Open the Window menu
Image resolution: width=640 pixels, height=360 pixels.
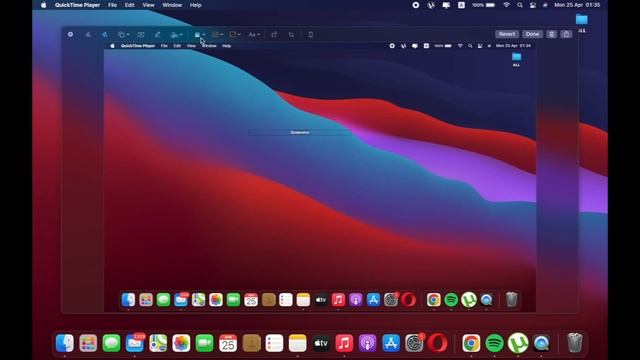point(172,5)
